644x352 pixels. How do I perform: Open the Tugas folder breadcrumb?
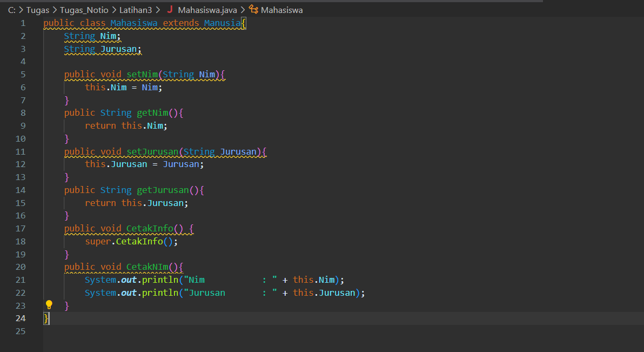tap(38, 10)
